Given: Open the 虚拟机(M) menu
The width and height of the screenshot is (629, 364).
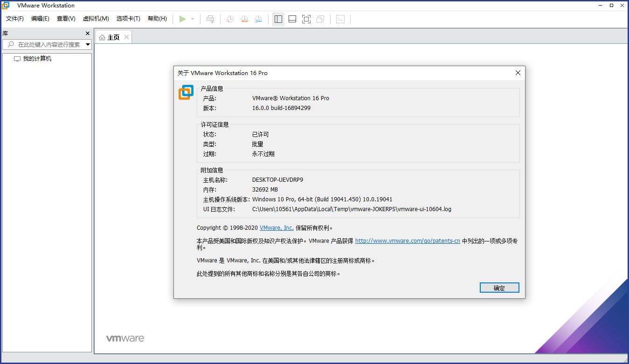Looking at the screenshot, I should point(95,19).
